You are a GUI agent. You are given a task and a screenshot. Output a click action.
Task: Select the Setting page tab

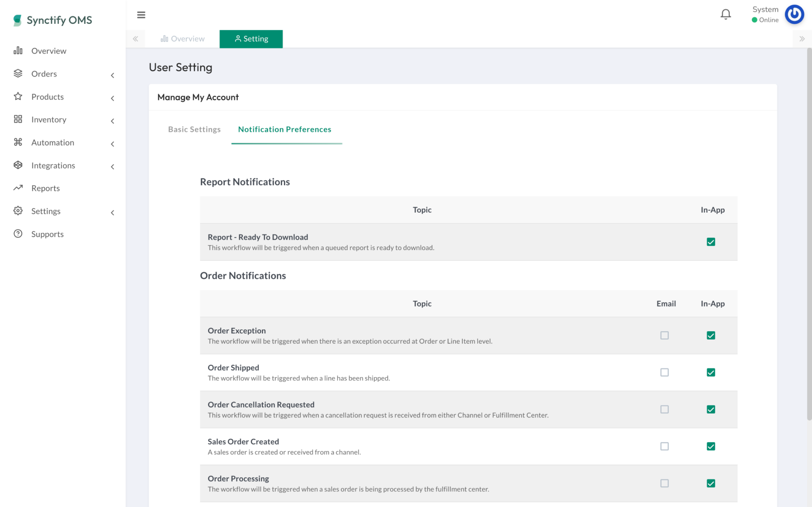pyautogui.click(x=251, y=39)
